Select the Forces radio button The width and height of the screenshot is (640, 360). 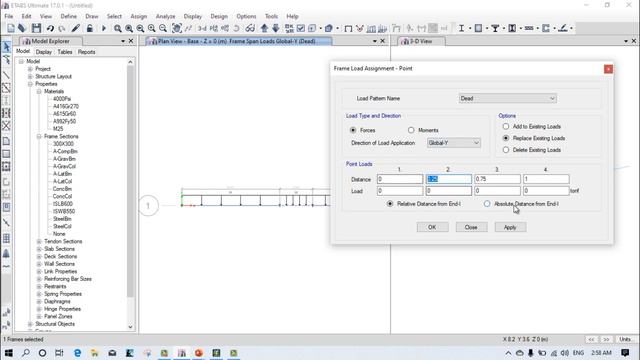(x=353, y=130)
